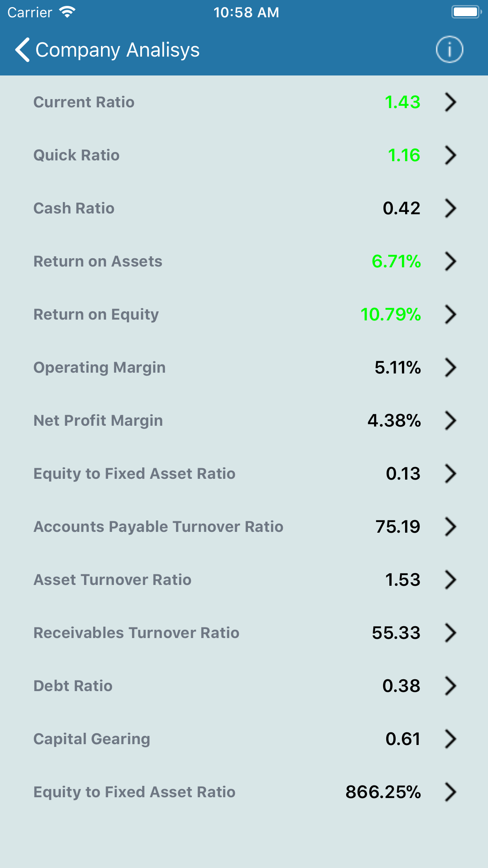Select the Asset Turnover Ratio row label
The height and width of the screenshot is (868, 488).
tap(112, 580)
